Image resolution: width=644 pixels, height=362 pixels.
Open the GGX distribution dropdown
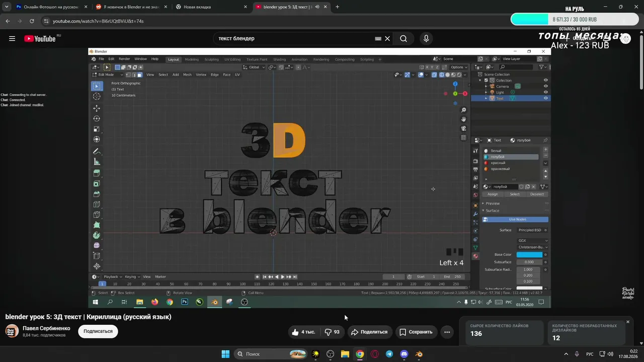[532, 241]
